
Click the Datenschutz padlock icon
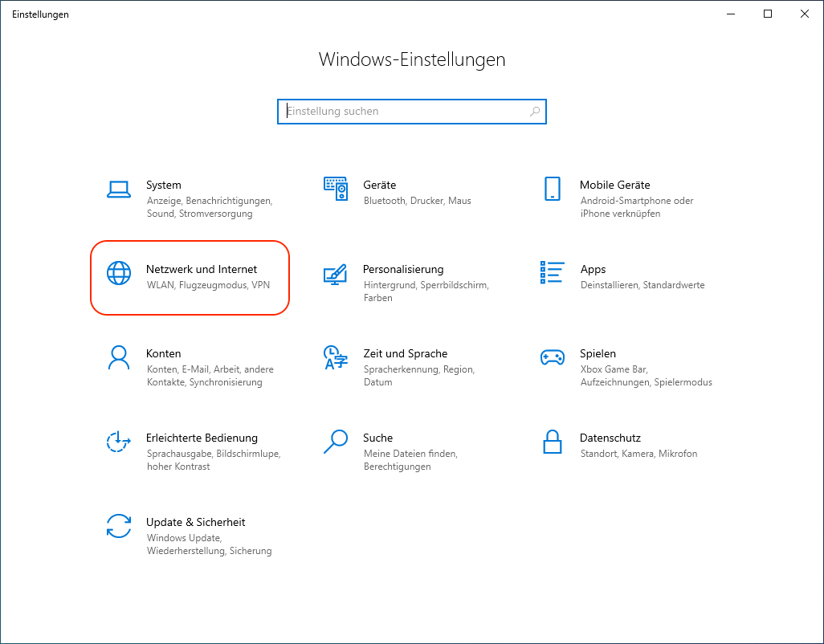point(553,441)
